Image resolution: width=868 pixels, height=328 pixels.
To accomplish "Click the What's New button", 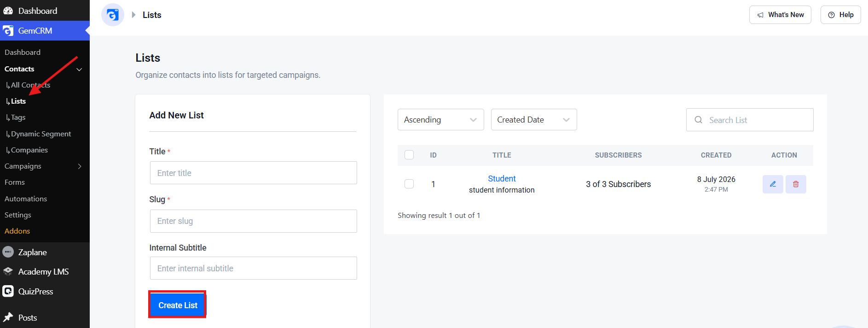I will click(780, 15).
